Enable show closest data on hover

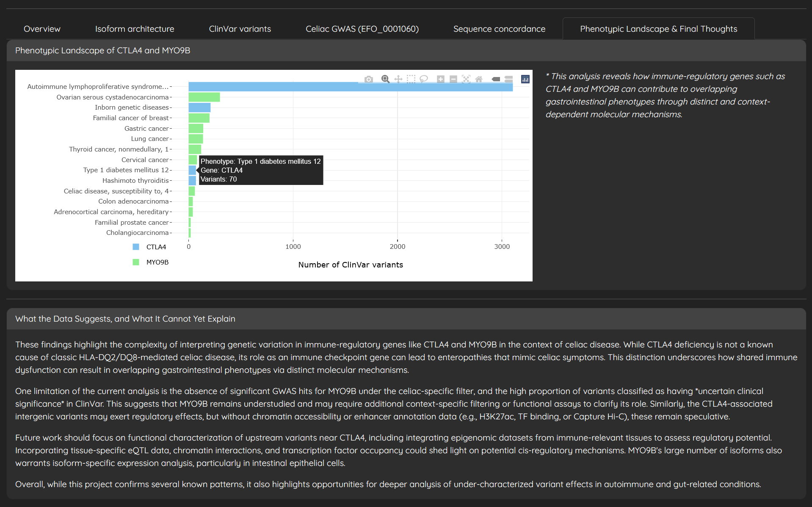click(x=496, y=79)
